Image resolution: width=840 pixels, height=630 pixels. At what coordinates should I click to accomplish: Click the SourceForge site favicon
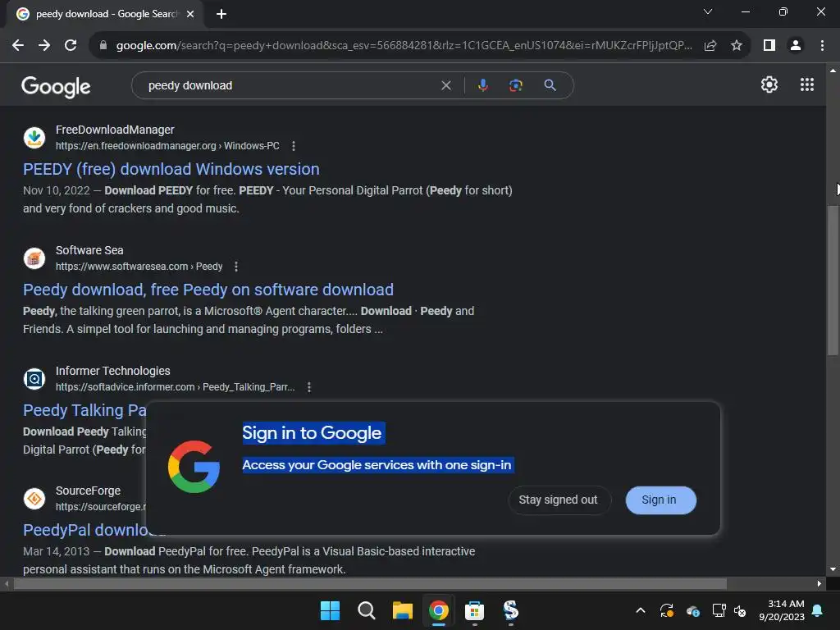click(34, 499)
